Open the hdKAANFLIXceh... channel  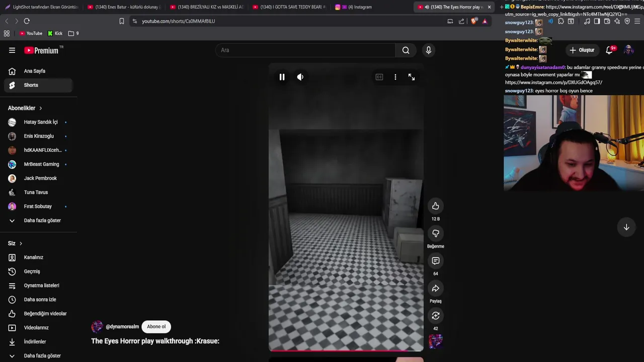coord(39,150)
